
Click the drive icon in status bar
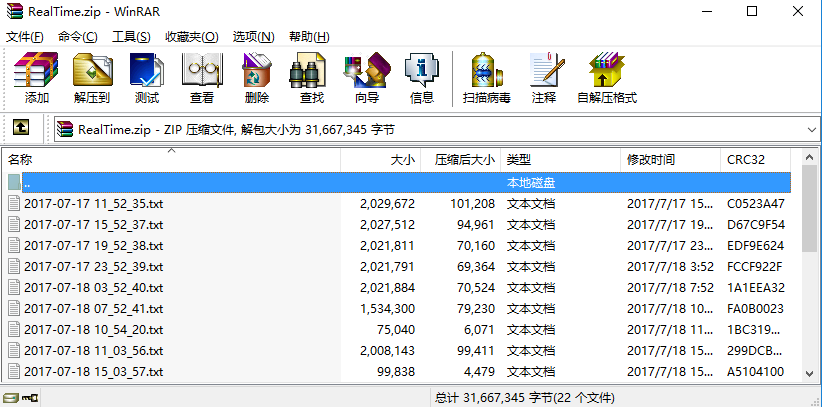tap(11, 398)
